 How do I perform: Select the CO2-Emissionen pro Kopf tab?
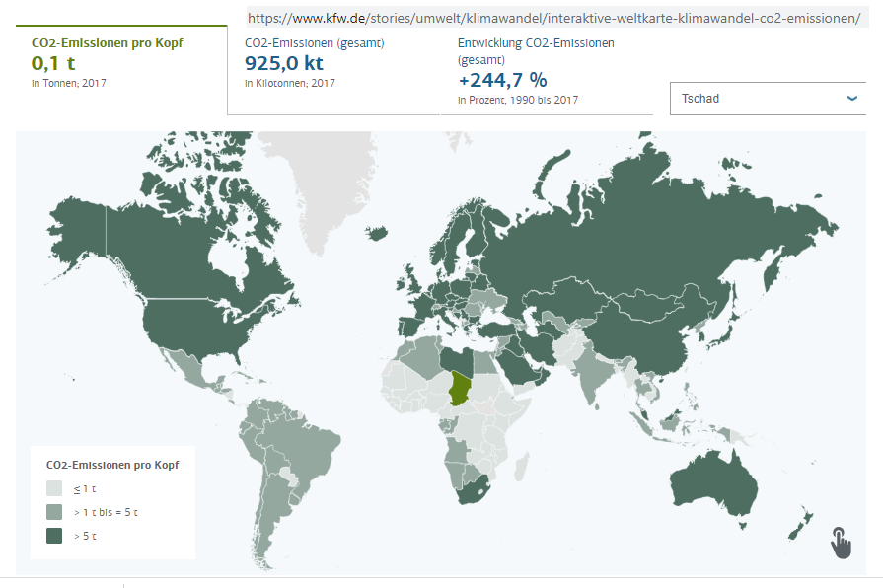pyautogui.click(x=121, y=63)
